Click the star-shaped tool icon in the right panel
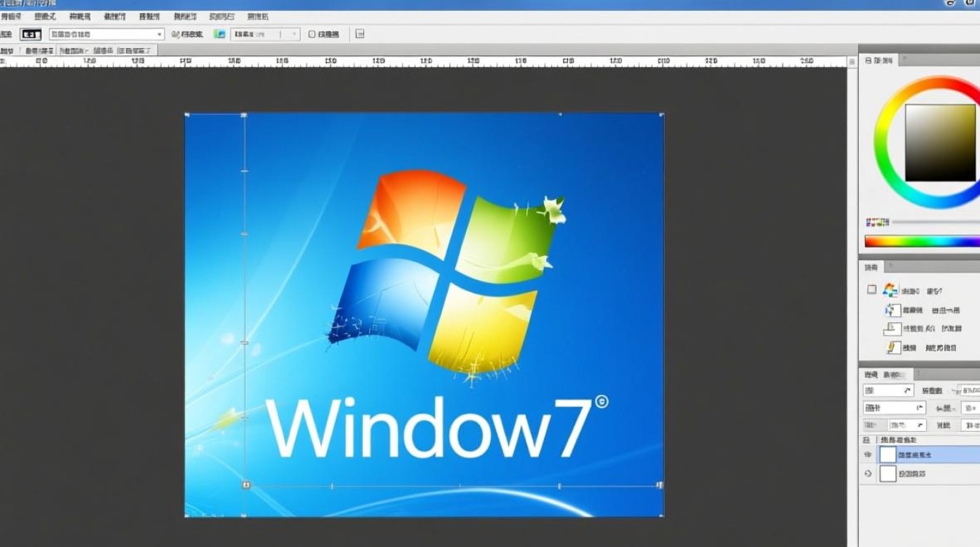The width and height of the screenshot is (980, 547). (891, 309)
